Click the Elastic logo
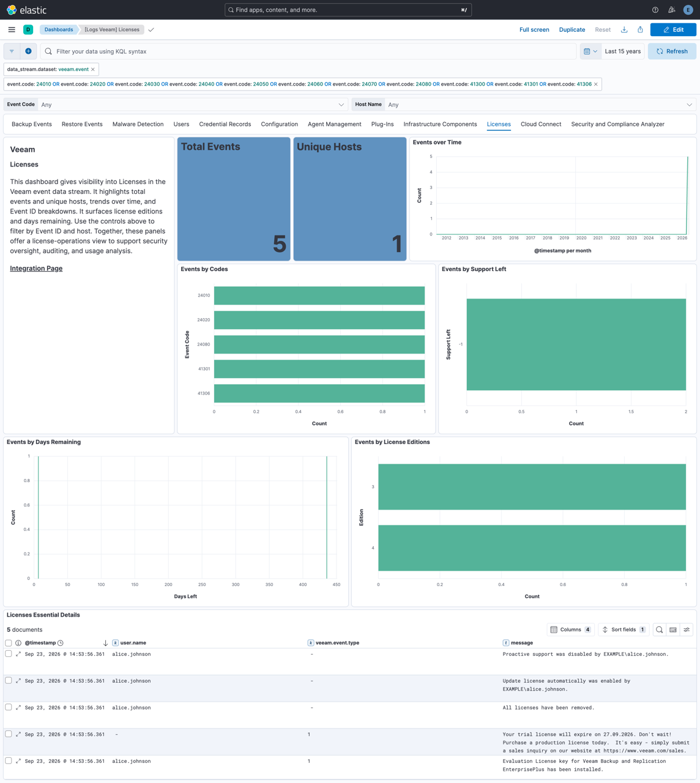This screenshot has width=700, height=783. point(26,10)
